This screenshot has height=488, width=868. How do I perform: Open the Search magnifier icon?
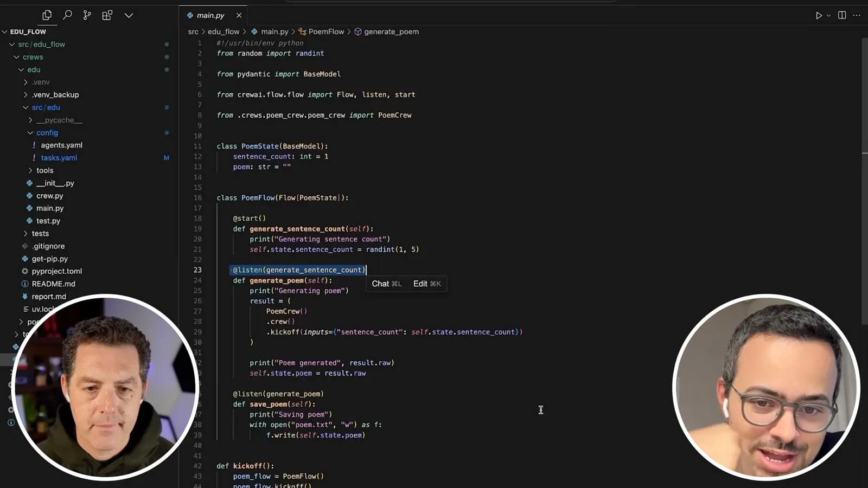pos(67,15)
